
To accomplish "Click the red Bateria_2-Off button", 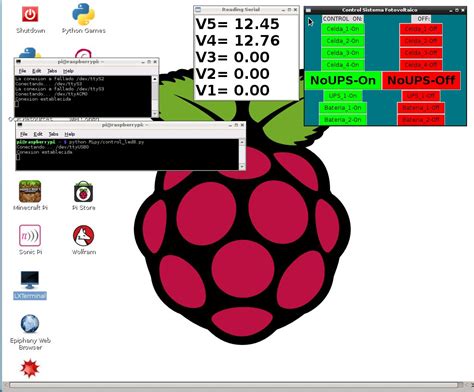I will 421,120.
